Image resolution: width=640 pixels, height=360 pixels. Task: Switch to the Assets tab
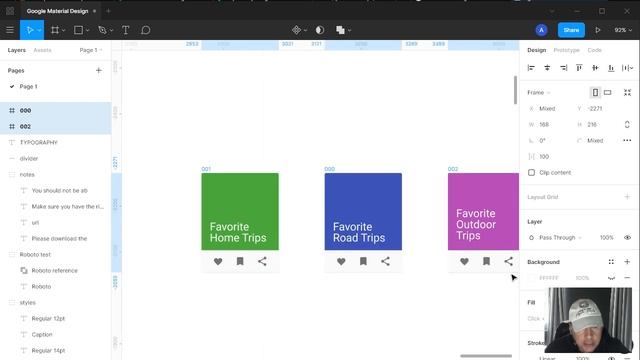(x=42, y=50)
